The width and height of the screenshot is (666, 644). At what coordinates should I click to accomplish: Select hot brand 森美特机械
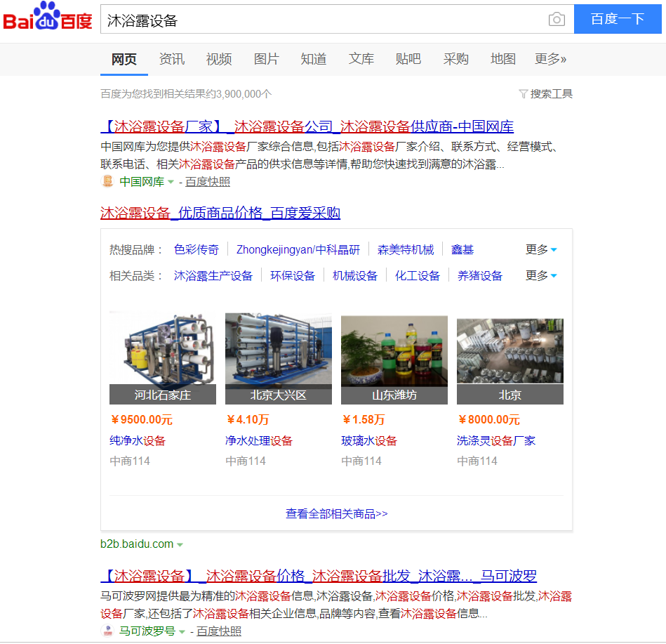(406, 249)
